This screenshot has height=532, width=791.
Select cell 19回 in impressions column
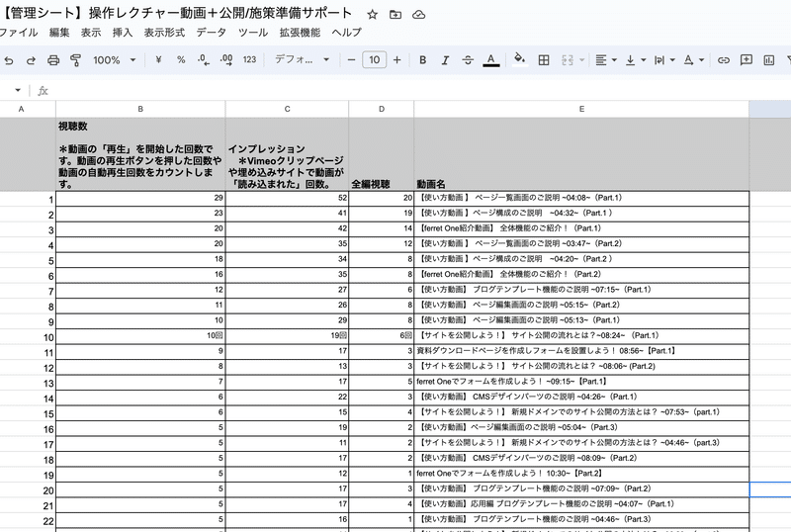287,336
